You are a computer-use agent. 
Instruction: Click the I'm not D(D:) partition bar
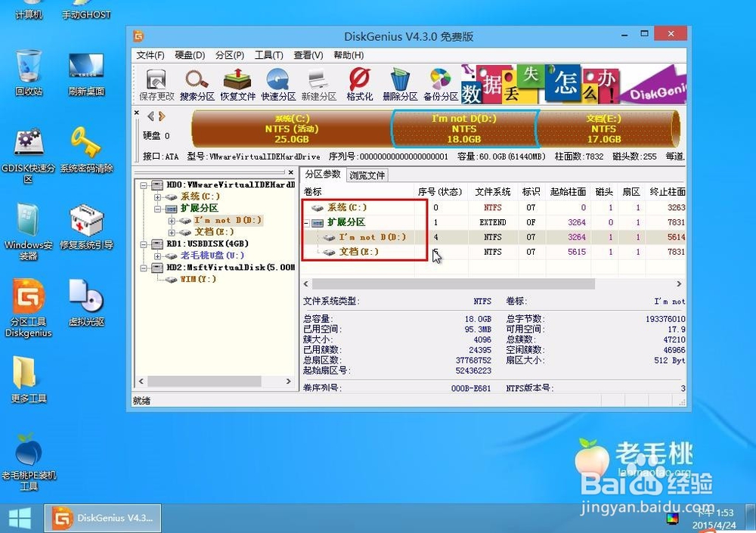(464, 129)
